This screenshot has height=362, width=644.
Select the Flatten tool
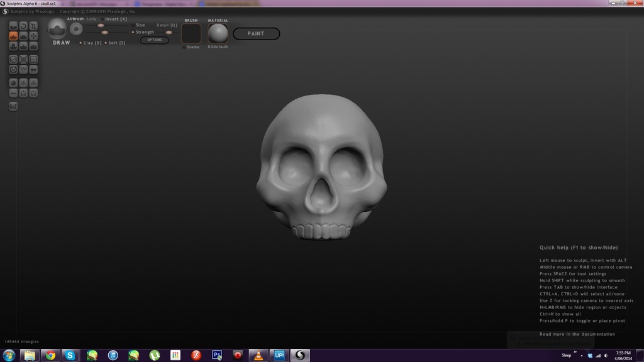point(23,36)
